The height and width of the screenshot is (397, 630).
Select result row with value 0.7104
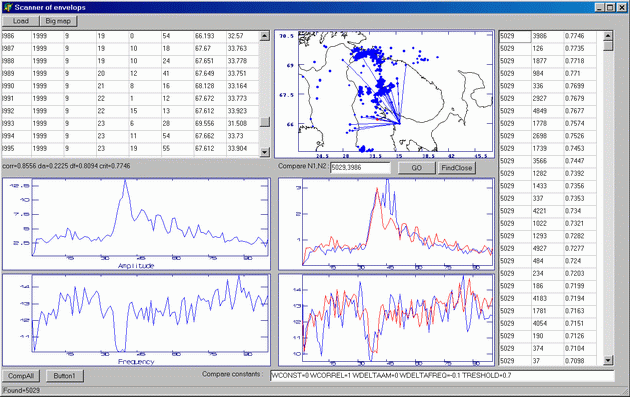[548, 348]
